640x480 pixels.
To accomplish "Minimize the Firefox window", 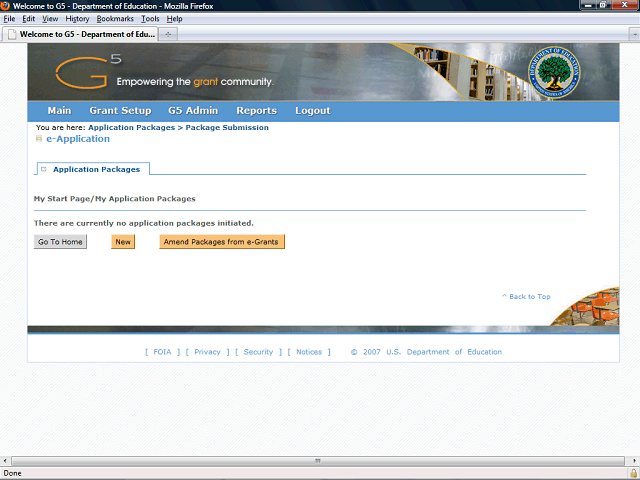I will tap(589, 5).
